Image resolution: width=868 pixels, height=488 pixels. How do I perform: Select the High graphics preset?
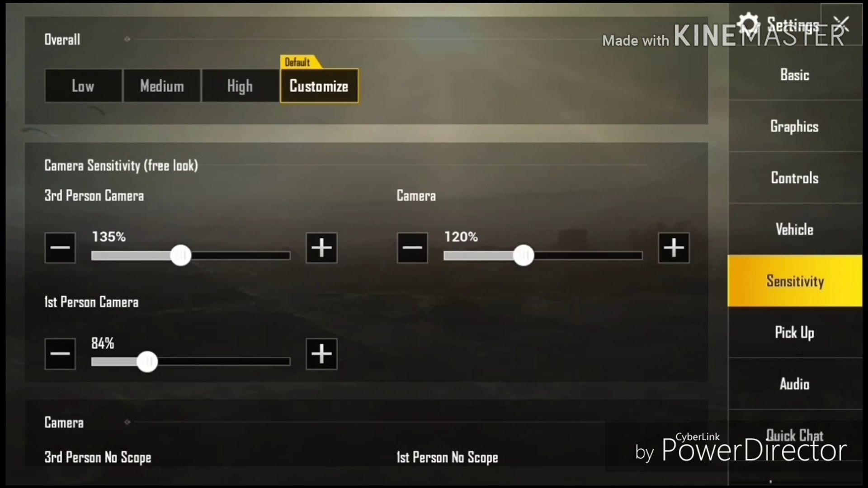240,86
